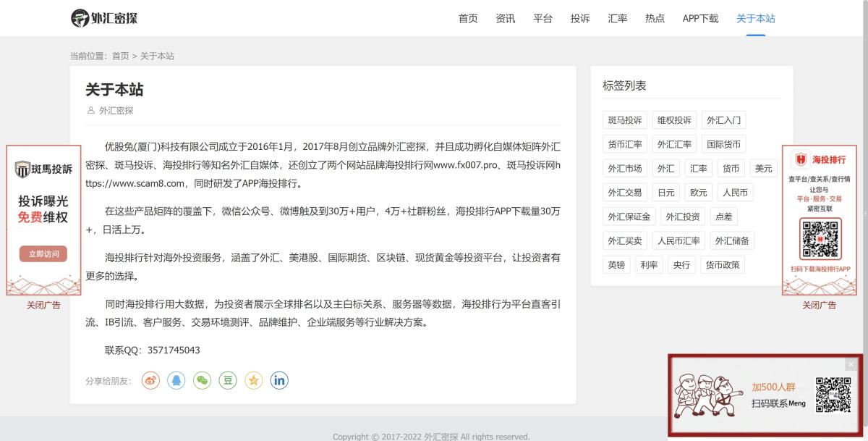868x441 pixels.
Task: Share the article to Weibo
Action: [150, 379]
